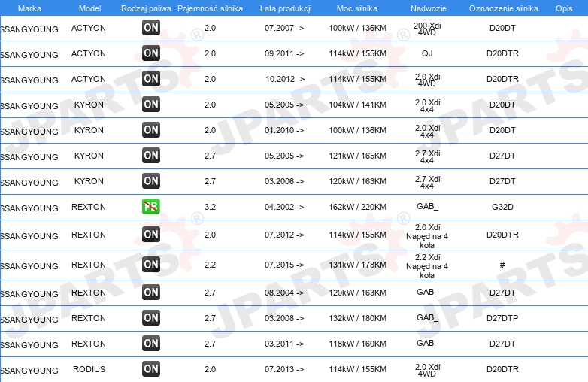Click the GAB_ body cell in the D27DTP row

click(427, 317)
